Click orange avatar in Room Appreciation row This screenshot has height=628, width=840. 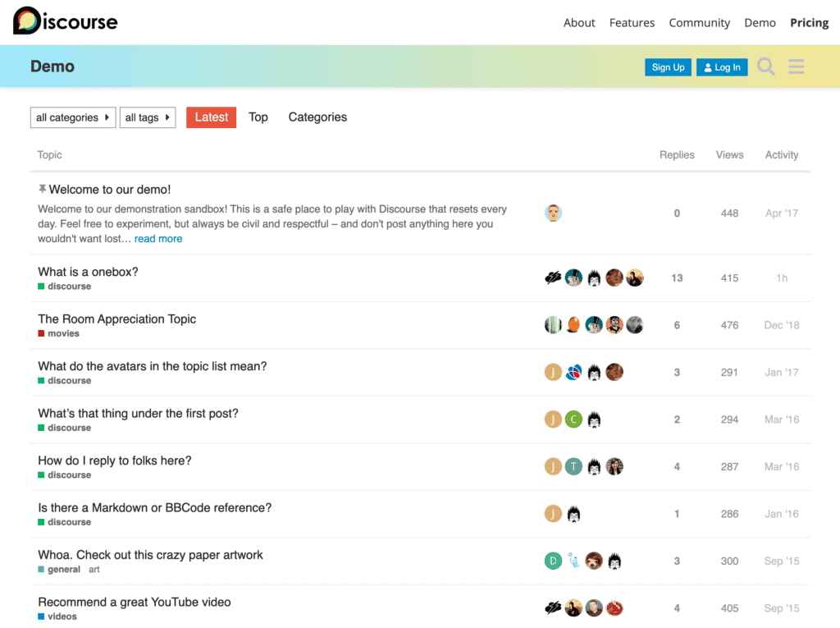pos(573,325)
